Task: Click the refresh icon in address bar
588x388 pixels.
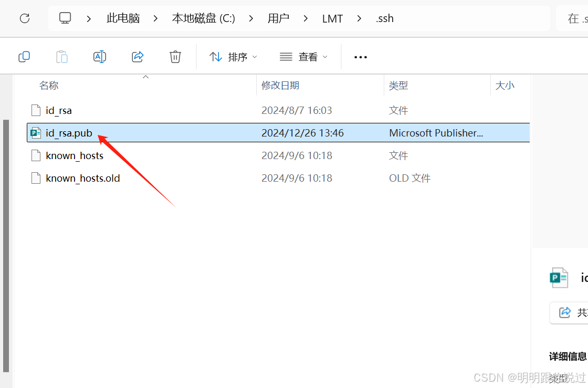Action: 25,18
